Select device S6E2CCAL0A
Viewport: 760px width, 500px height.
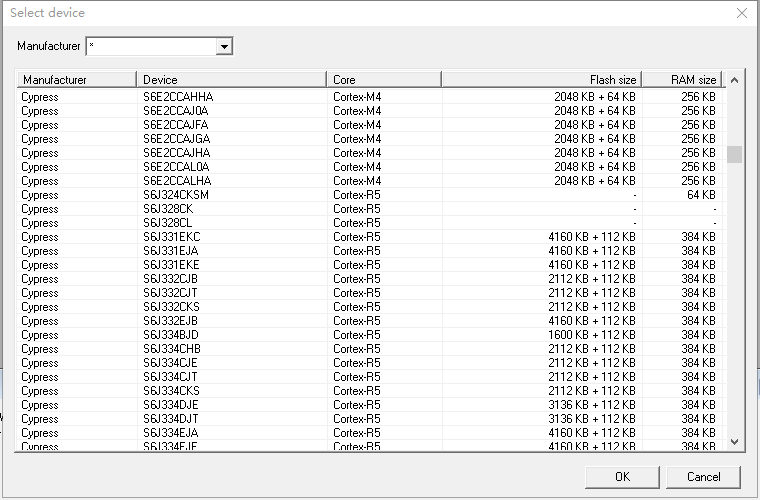[176, 167]
